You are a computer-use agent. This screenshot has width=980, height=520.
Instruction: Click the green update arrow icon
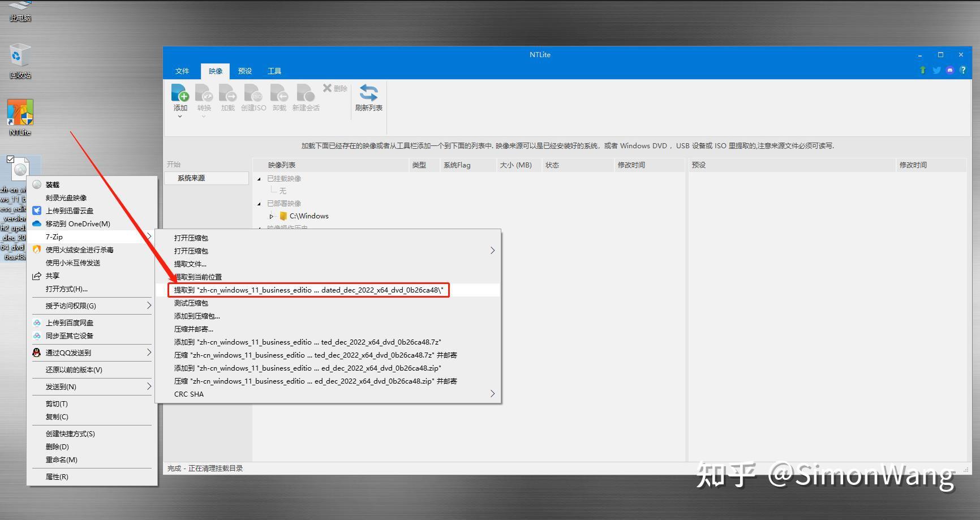[x=922, y=70]
